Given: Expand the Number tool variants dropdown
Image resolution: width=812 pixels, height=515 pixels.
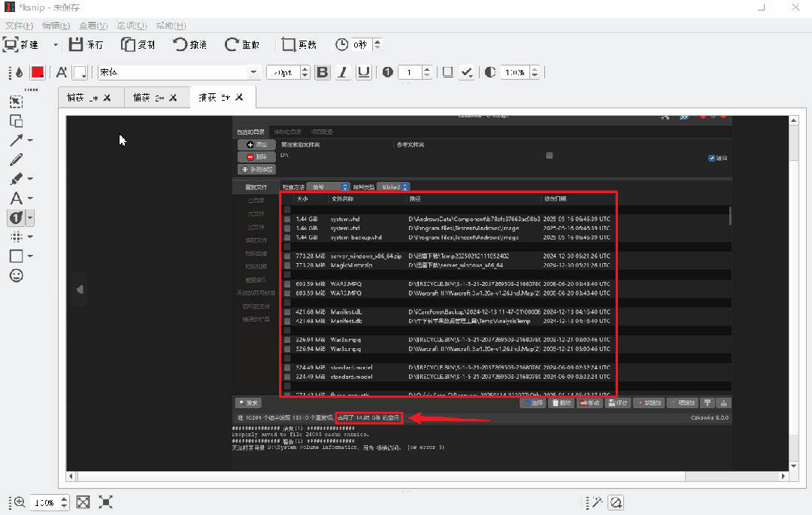Looking at the screenshot, I should tap(30, 218).
